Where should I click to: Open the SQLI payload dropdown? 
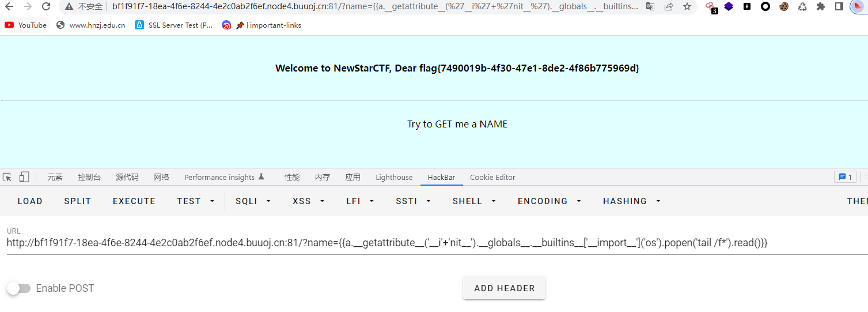point(253,201)
